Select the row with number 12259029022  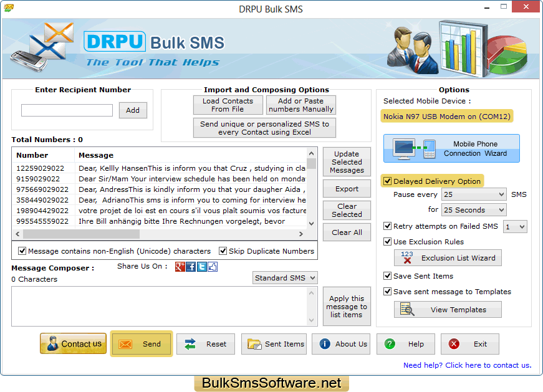tap(160, 168)
